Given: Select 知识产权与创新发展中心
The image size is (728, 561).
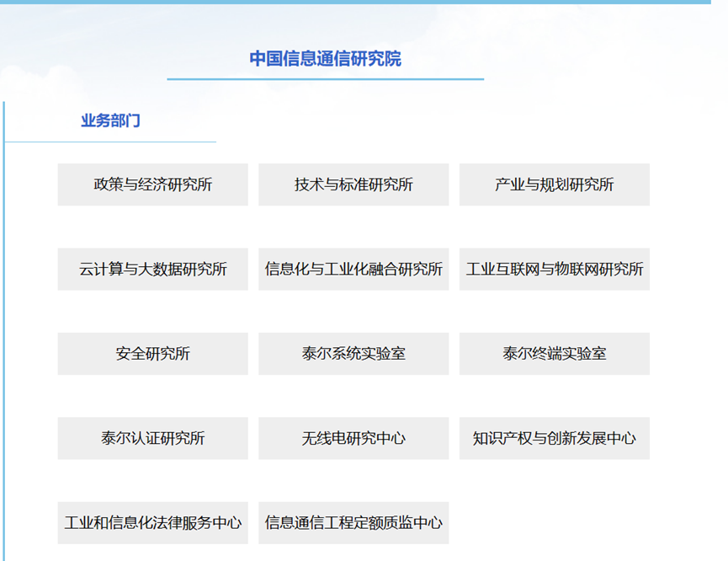Looking at the screenshot, I should coord(554,438).
